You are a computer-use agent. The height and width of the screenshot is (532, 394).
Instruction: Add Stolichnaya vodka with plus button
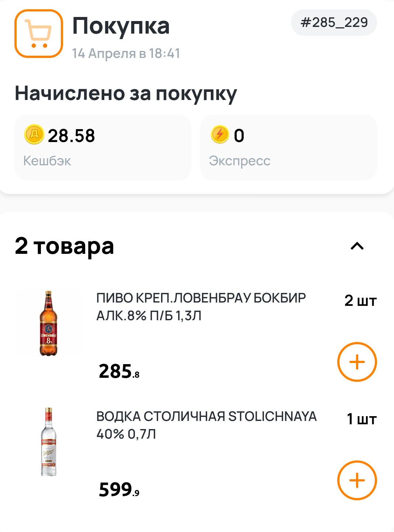click(357, 480)
